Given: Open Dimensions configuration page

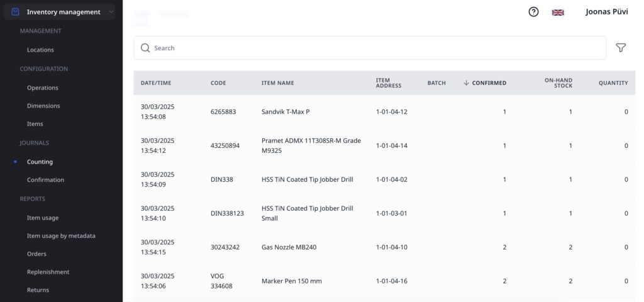Looking at the screenshot, I should [43, 106].
